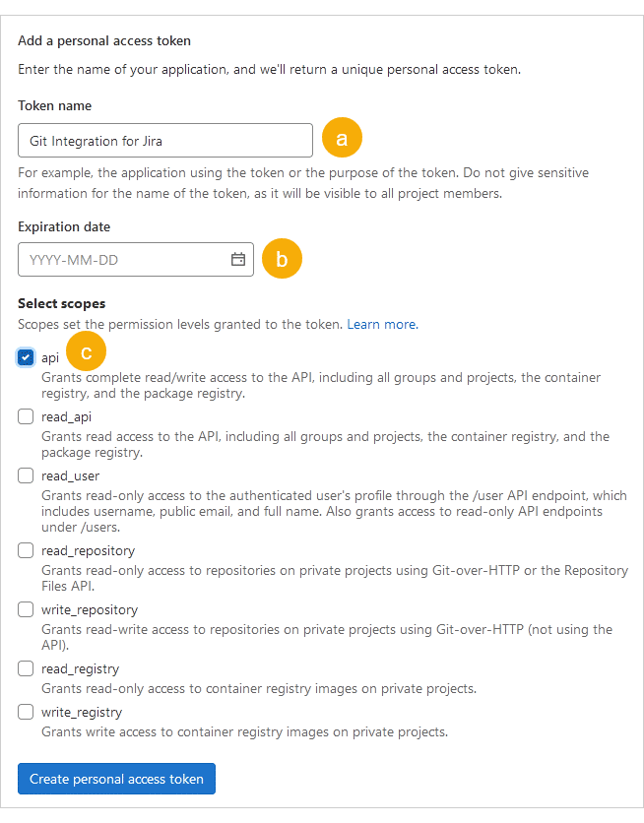Click inside the Token name field
The width and height of the screenshot is (644, 823).
(x=164, y=140)
